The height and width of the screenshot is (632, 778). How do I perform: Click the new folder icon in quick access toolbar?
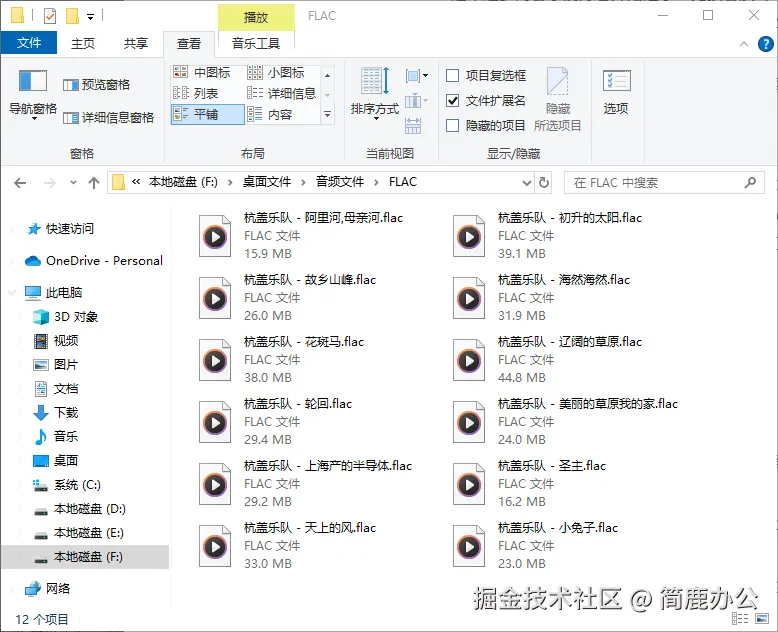coord(72,16)
